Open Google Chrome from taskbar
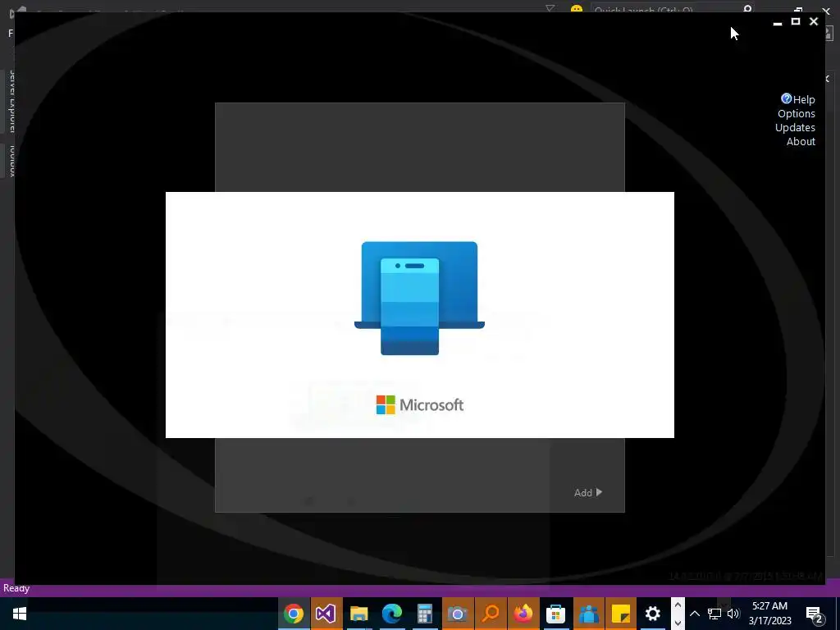This screenshot has width=840, height=630. click(294, 614)
